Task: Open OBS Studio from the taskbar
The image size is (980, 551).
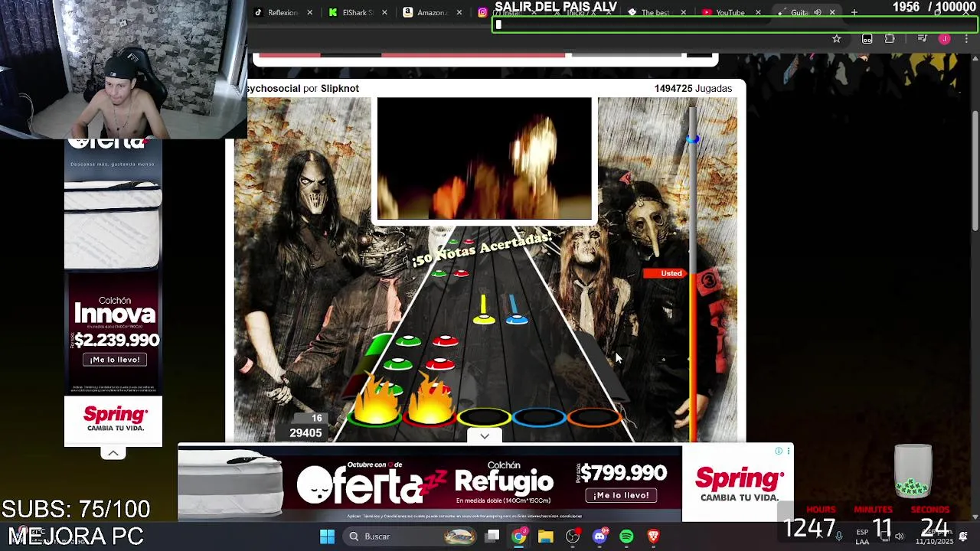Action: (573, 536)
